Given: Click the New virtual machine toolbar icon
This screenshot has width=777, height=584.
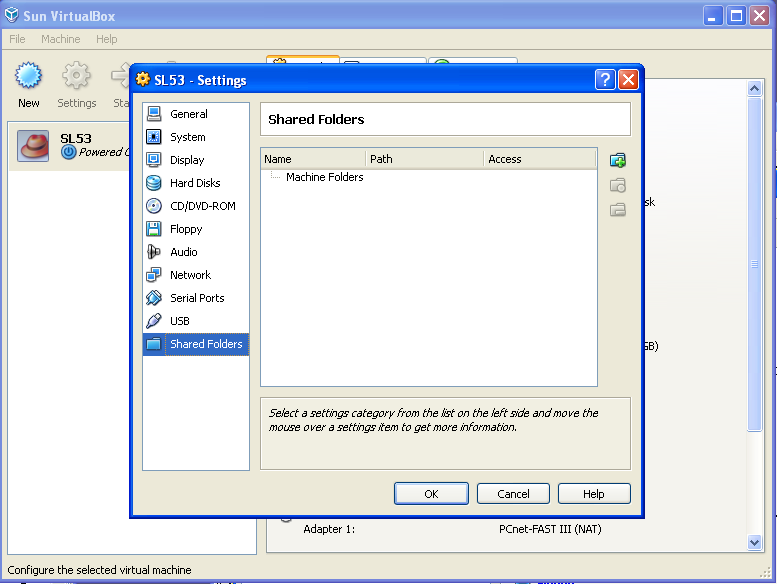Looking at the screenshot, I should 28,75.
